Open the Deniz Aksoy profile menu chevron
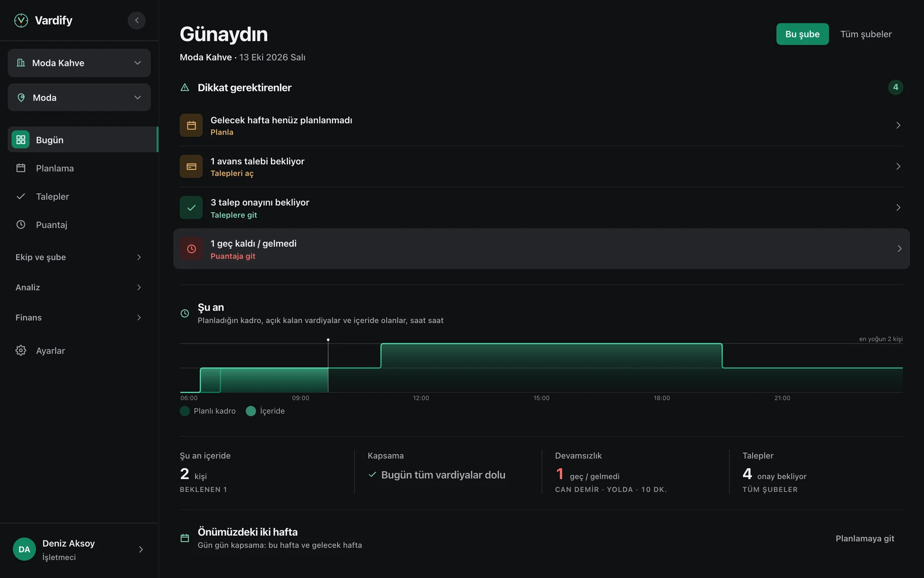This screenshot has height=578, width=924. click(x=141, y=550)
